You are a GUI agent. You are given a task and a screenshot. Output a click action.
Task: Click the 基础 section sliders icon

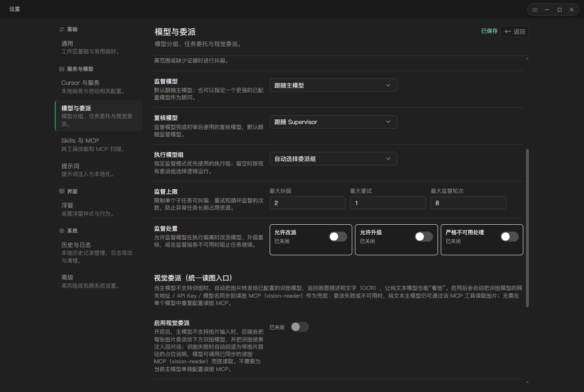click(62, 29)
